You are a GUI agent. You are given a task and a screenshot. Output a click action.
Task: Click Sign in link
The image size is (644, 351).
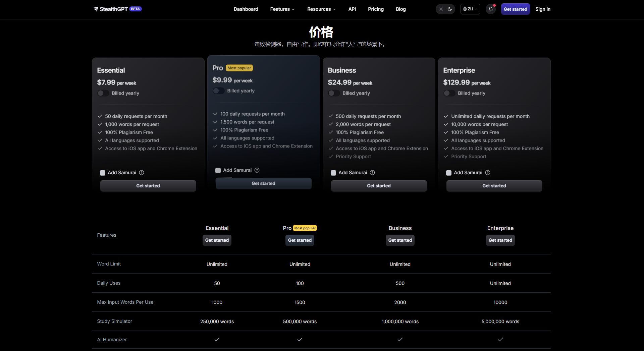[x=543, y=9]
